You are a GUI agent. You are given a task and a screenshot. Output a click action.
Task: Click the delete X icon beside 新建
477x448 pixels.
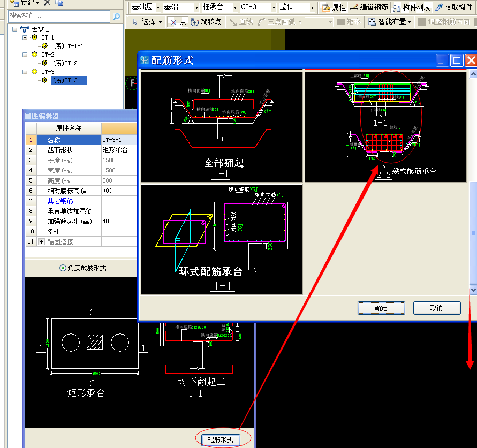[47, 3]
